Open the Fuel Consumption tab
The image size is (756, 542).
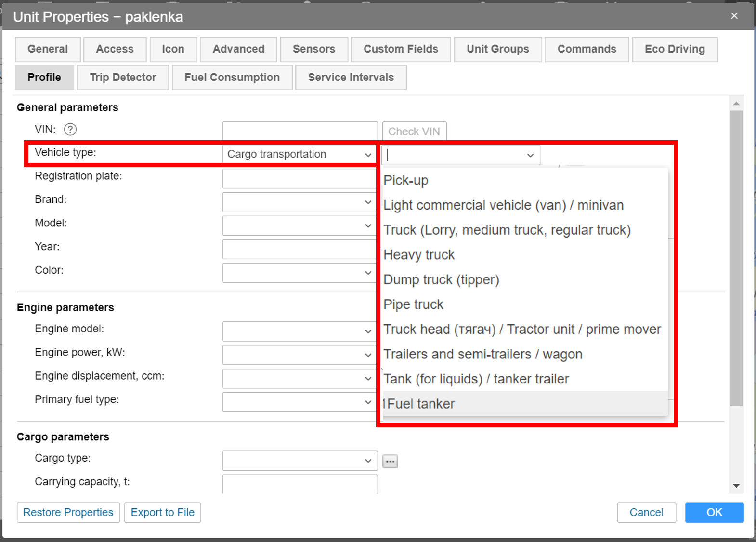click(x=232, y=78)
